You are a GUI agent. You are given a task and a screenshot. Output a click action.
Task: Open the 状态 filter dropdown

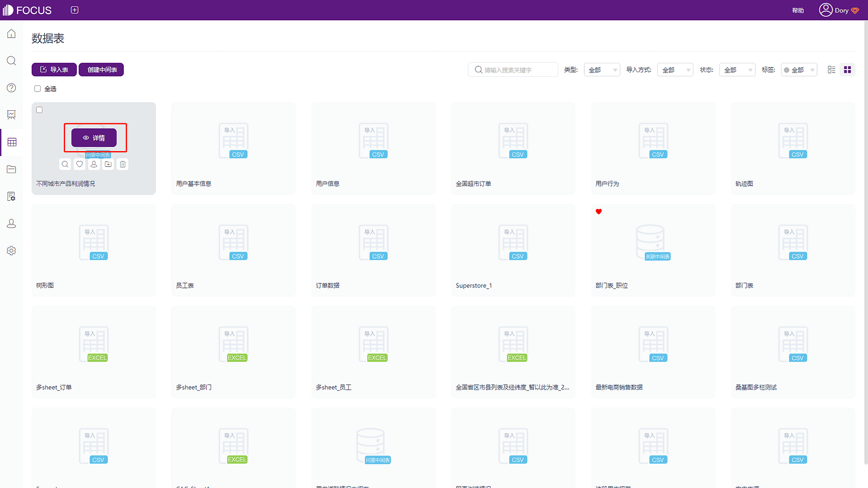pos(737,70)
